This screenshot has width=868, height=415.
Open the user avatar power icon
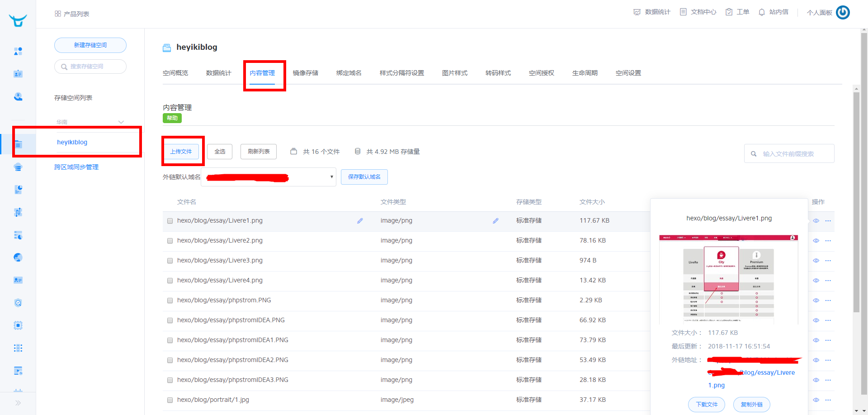843,13
